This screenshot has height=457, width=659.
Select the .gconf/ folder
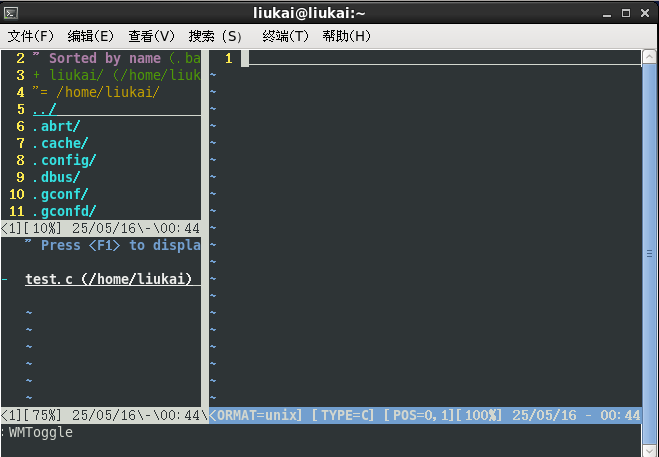[61, 194]
